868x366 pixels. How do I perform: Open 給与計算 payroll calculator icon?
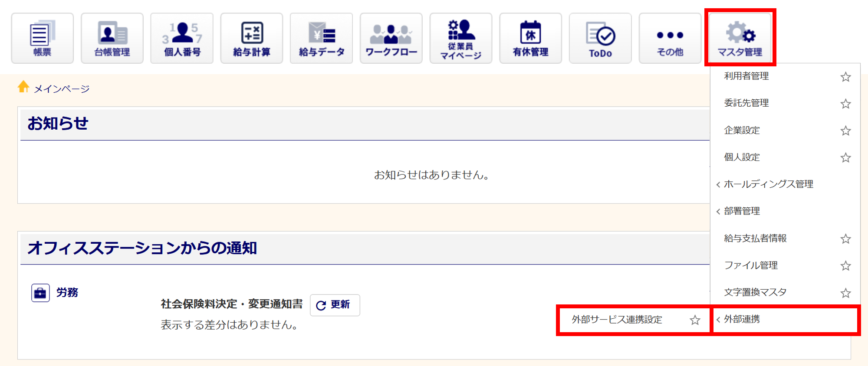[x=252, y=38]
